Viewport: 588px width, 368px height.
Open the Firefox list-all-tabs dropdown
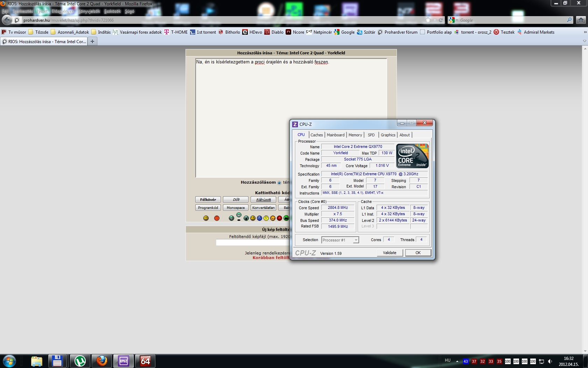pyautogui.click(x=584, y=41)
